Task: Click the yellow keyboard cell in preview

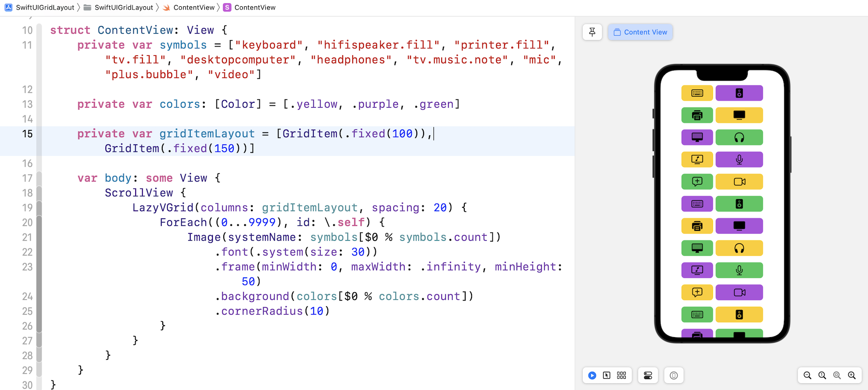Action: coord(697,93)
